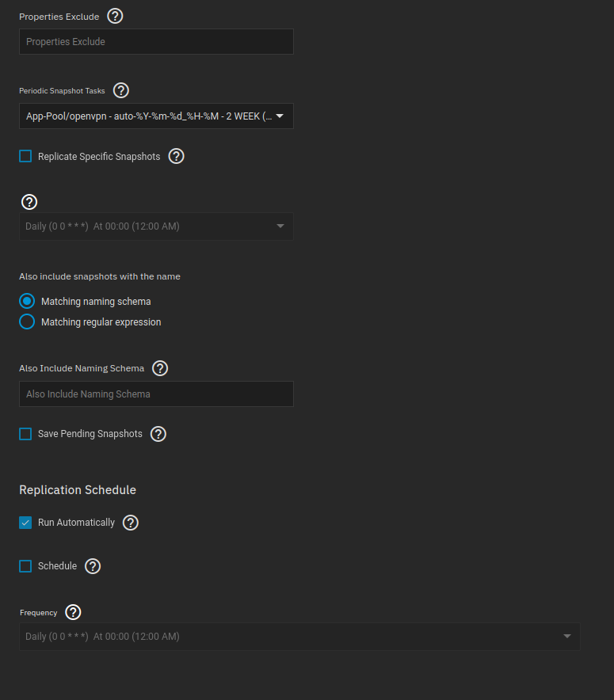Uncheck the Run Automatically checkbox
The width and height of the screenshot is (614, 700).
point(25,523)
